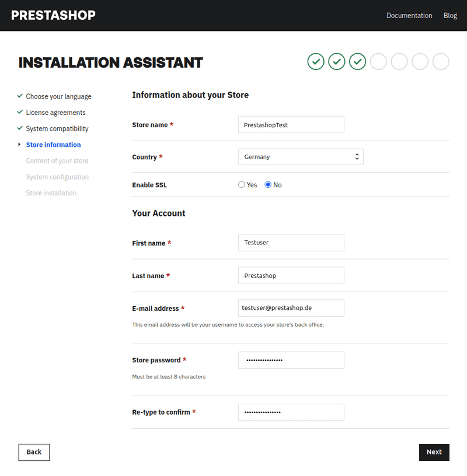
Task: Click the PrestaShop logo in header
Action: (53, 16)
